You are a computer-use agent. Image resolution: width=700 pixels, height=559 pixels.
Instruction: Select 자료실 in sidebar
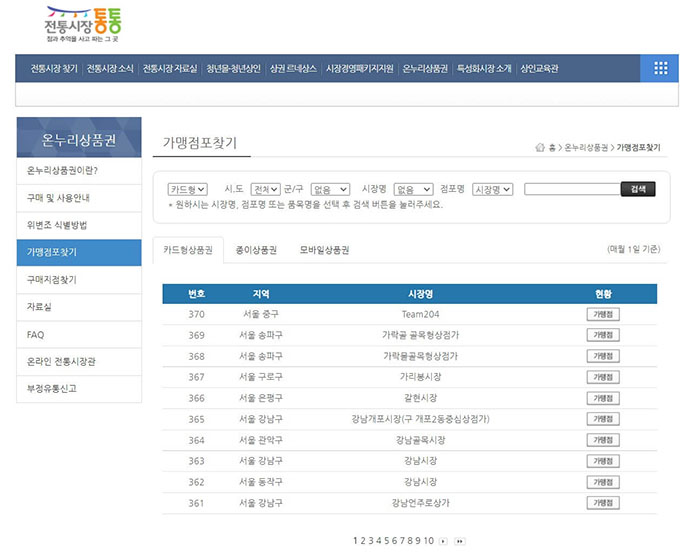coord(79,307)
